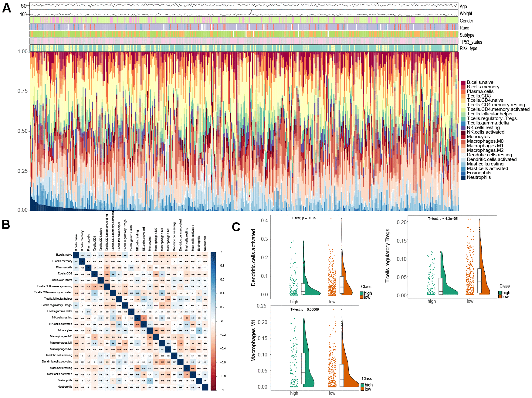Click the Risk_type annotation label
The width and height of the screenshot is (532, 398).
(x=468, y=48)
